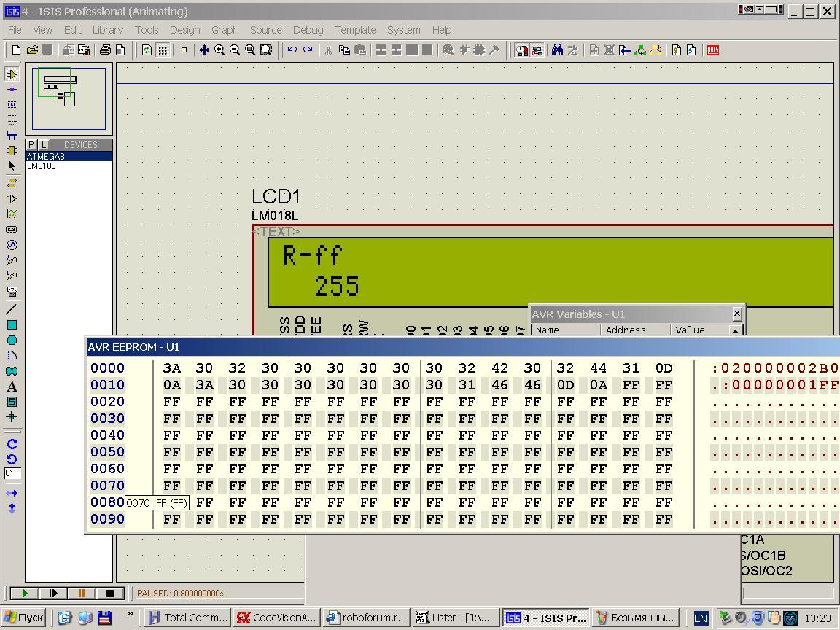The image size is (840, 630).
Task: Select the 2D circle graphics tool
Action: pos(12,341)
